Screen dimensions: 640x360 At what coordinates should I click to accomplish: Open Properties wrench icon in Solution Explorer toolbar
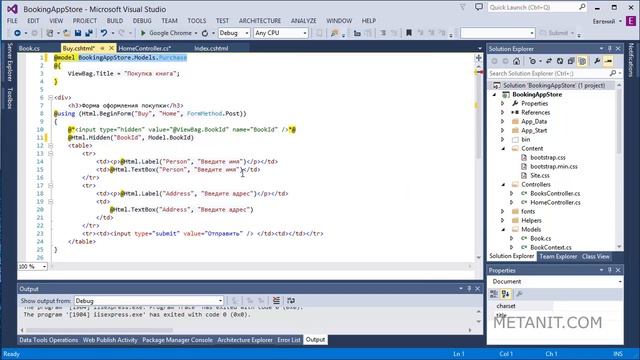597,61
